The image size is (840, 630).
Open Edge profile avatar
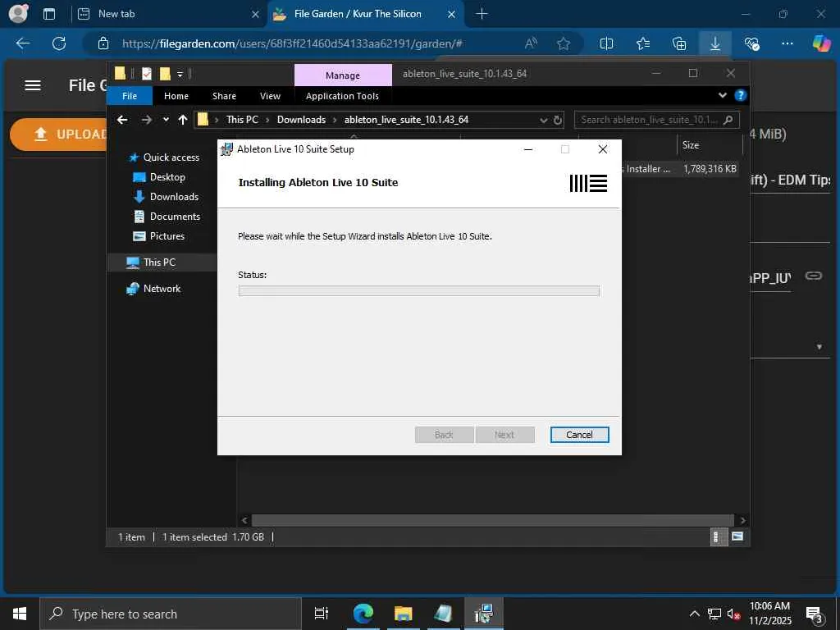point(19,13)
